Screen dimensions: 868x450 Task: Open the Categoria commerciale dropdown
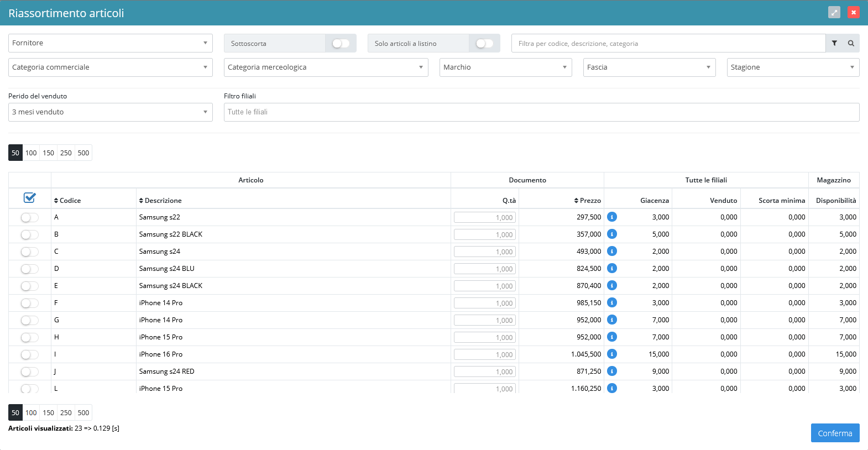[111, 67]
